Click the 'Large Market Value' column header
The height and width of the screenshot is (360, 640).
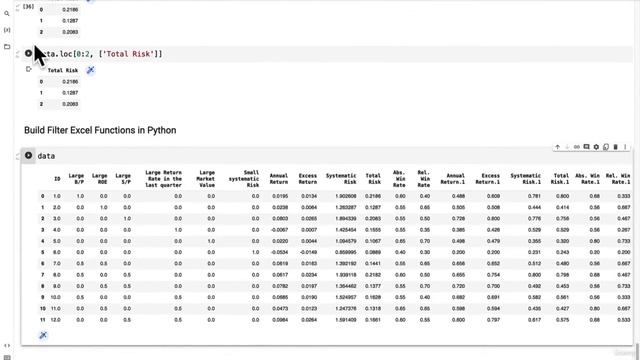point(206,179)
